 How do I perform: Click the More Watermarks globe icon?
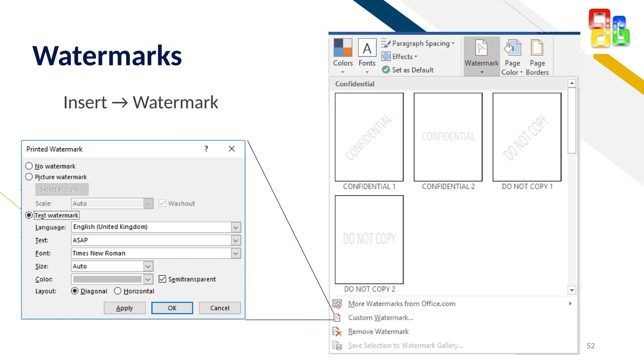coord(337,304)
